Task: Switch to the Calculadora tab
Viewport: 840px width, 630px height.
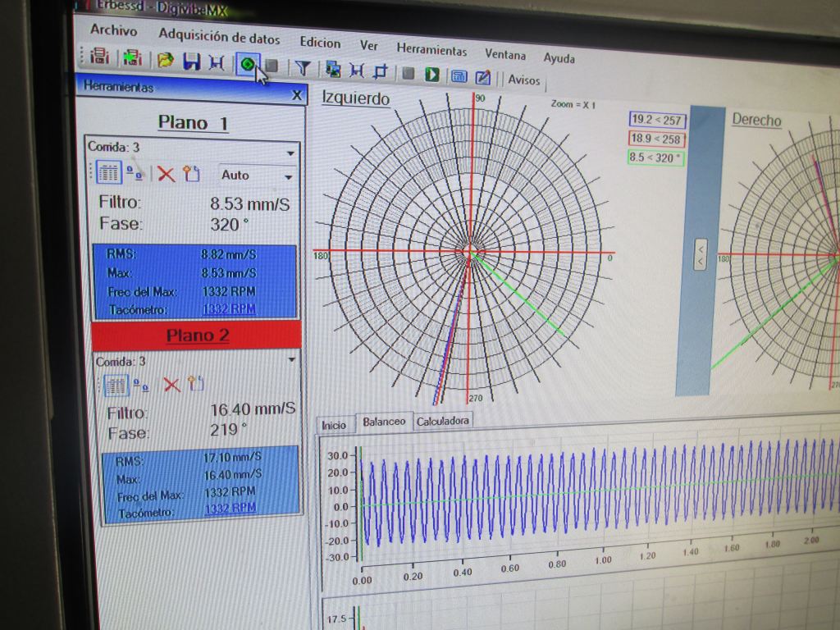Action: pyautogui.click(x=442, y=422)
